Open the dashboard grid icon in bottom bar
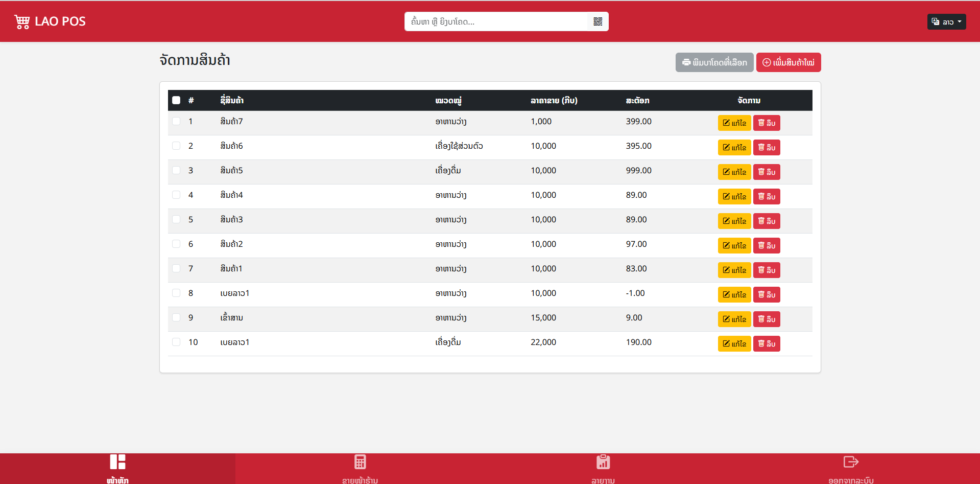 [x=117, y=462]
